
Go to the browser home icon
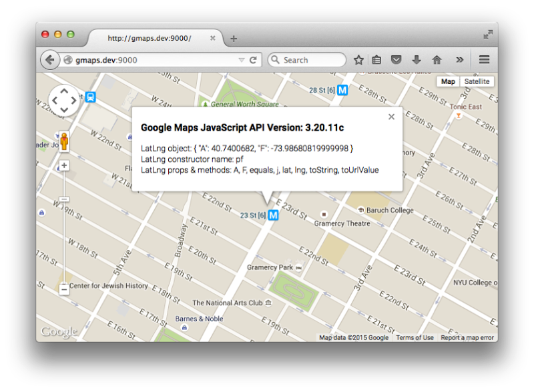click(x=437, y=60)
